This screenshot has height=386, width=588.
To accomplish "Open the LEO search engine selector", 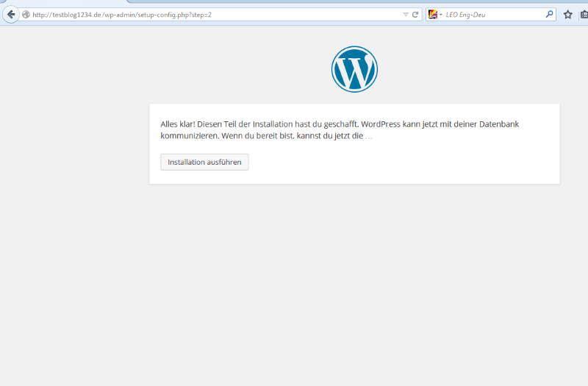I will [x=435, y=15].
